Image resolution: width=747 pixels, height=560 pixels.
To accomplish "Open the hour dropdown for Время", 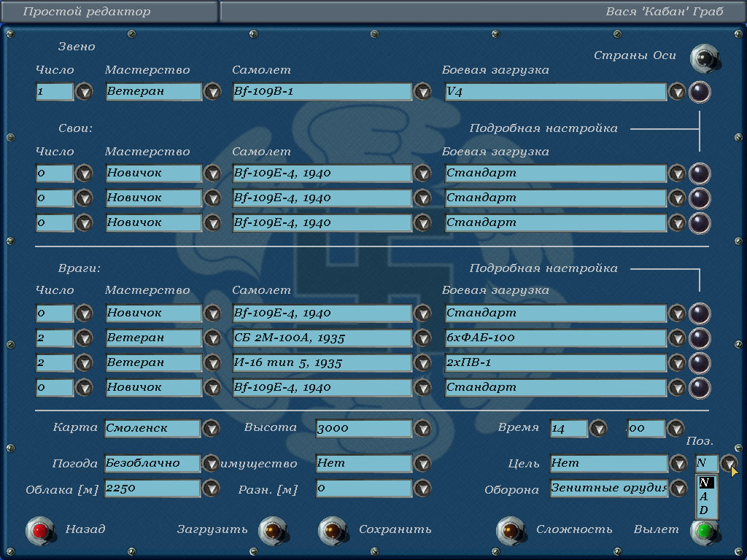I will click(x=598, y=429).
